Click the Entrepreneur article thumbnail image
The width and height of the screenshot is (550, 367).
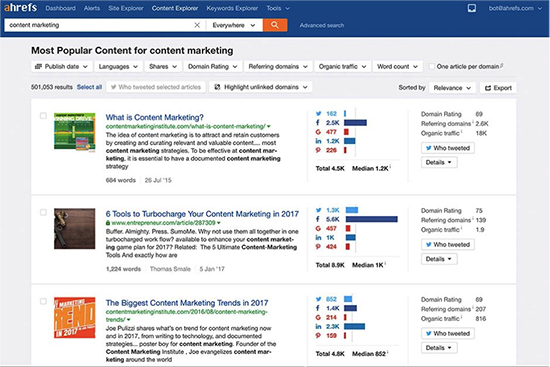pos(74,229)
